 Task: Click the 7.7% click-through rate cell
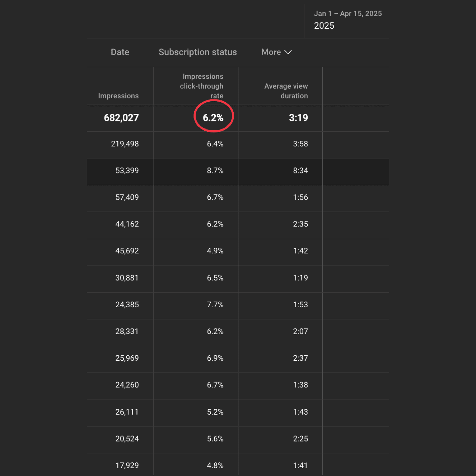point(215,305)
